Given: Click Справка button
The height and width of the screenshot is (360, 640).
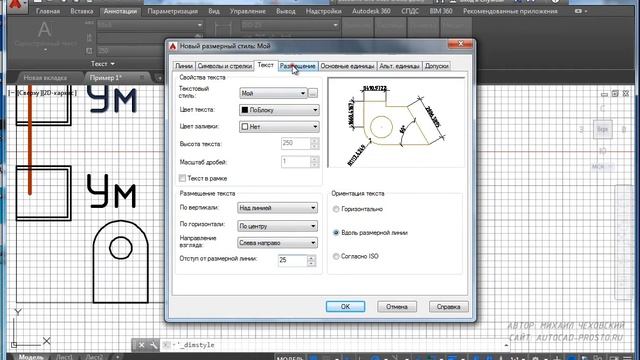Looking at the screenshot, I should point(449,307).
